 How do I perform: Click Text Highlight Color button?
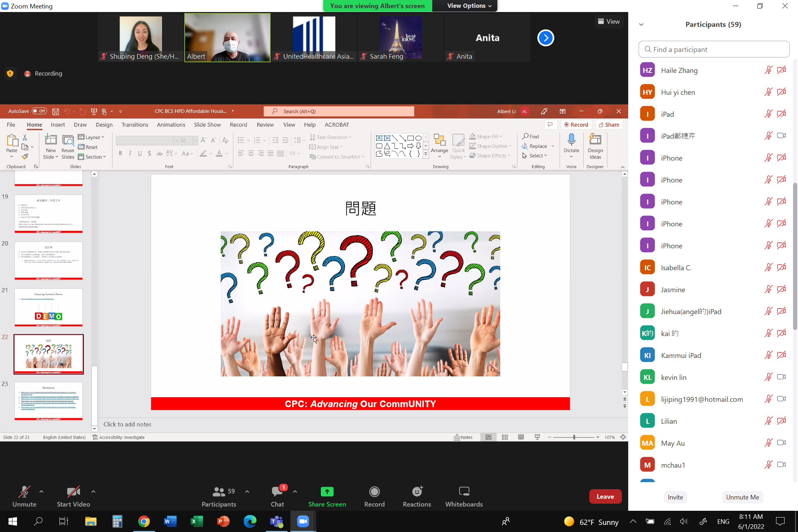[x=203, y=153]
